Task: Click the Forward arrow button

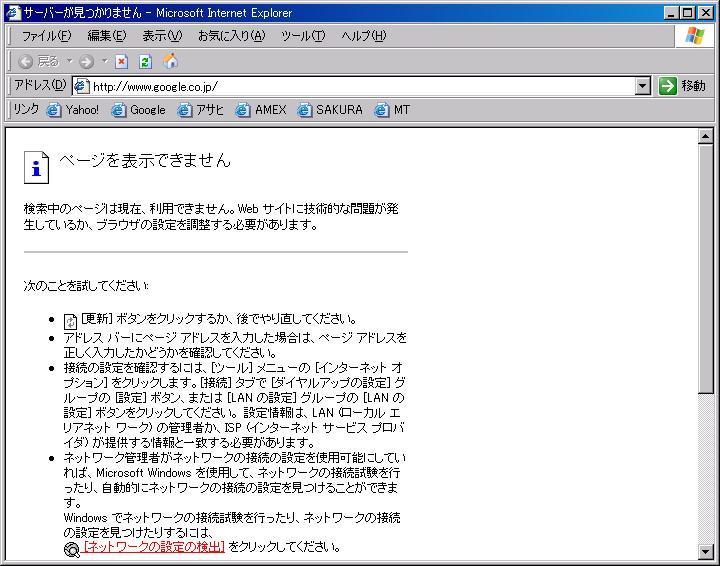Action: 87,61
